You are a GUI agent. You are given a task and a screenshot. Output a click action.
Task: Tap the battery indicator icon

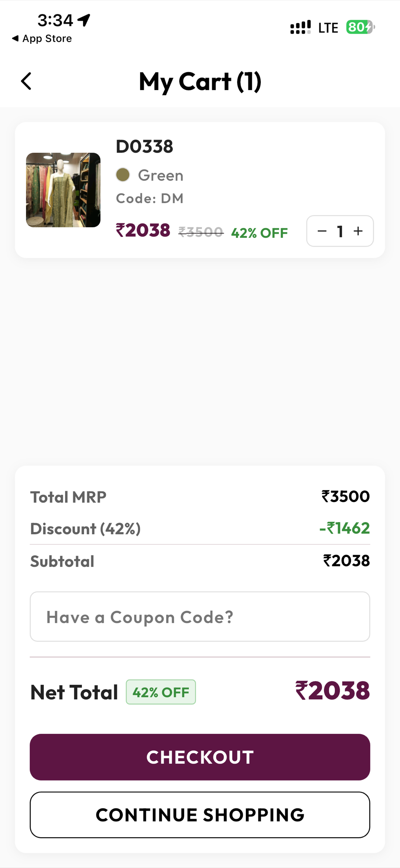(x=360, y=27)
